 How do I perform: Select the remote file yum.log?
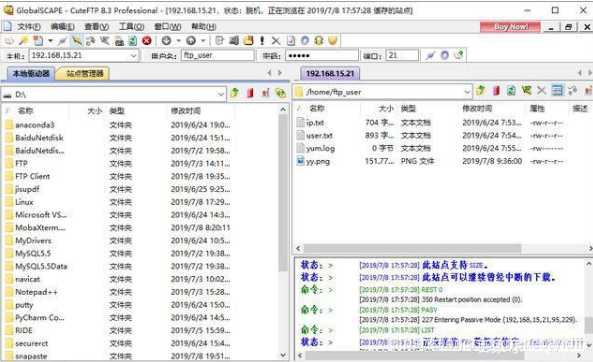coord(320,148)
